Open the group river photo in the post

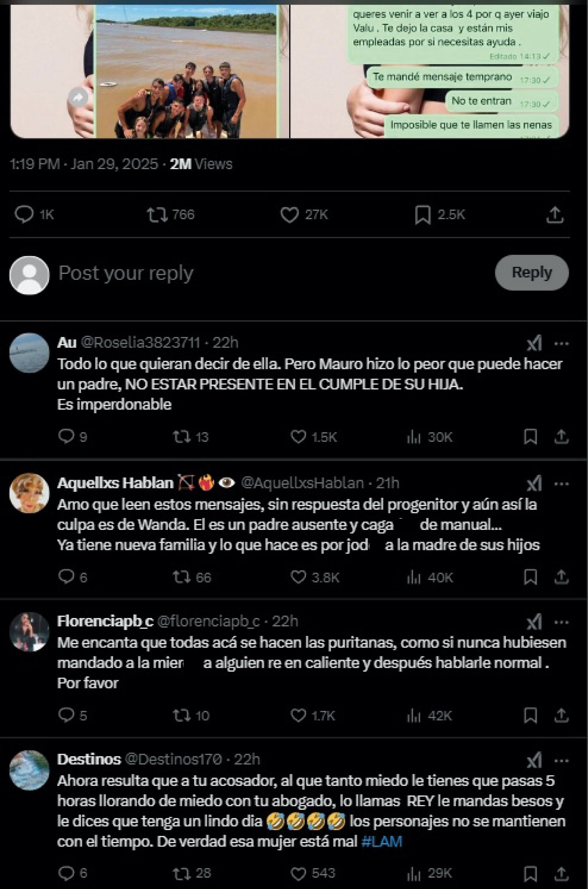click(186, 71)
